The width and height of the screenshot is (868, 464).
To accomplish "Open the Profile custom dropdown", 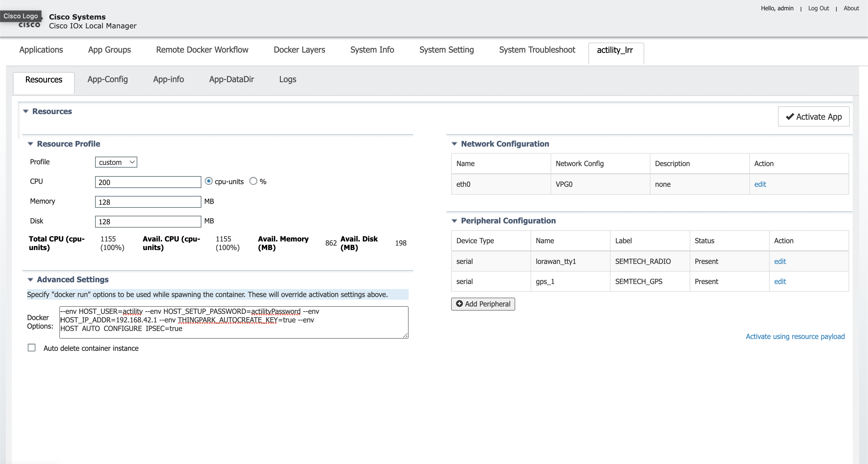I will coord(116,162).
